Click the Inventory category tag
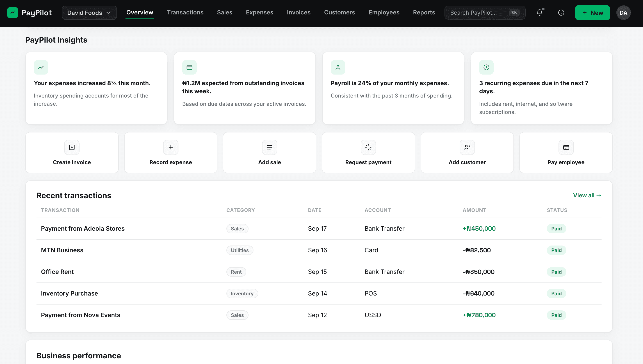Screen dimensions: 643x364 (x=242, y=293)
